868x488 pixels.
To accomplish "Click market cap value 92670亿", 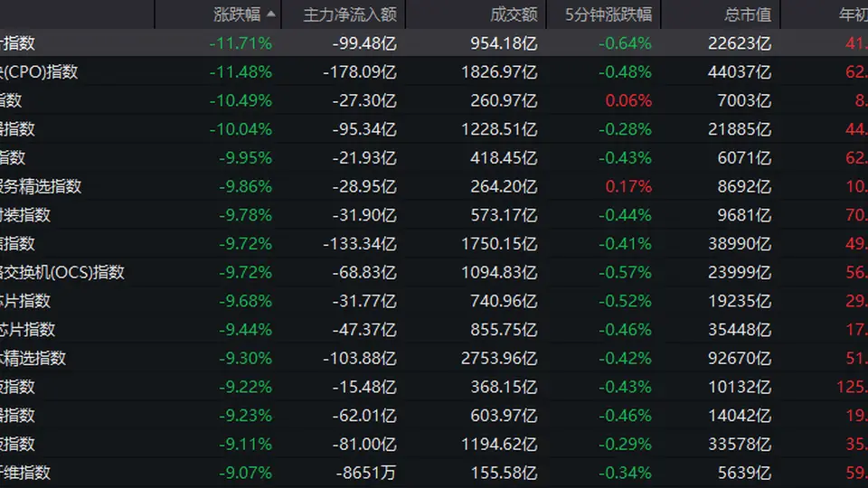I will (740, 359).
